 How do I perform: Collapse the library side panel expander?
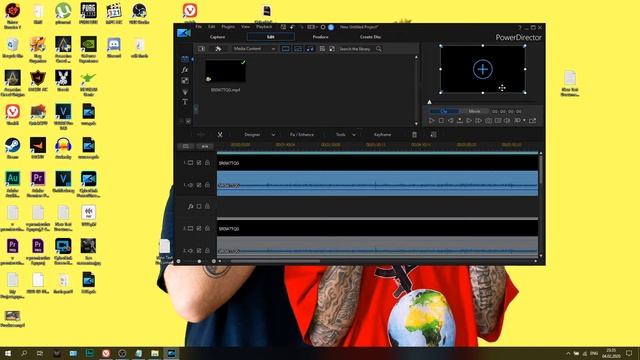196,109
